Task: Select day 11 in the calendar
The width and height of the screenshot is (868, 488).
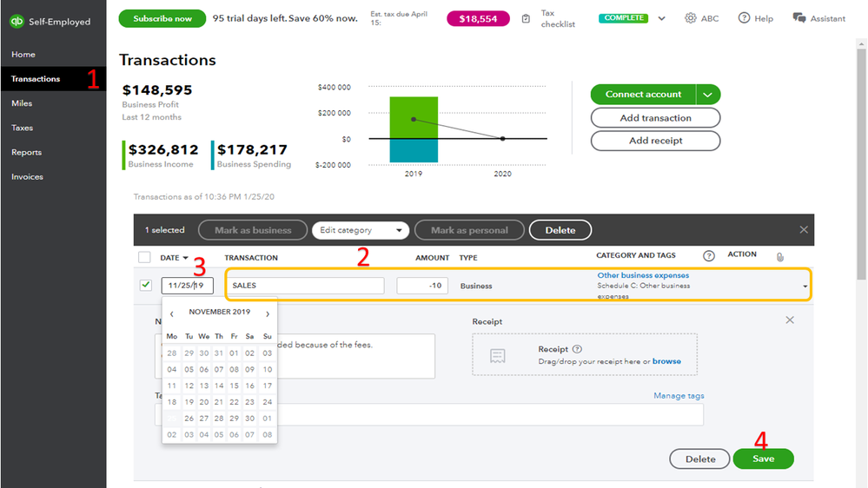Action: point(172,386)
